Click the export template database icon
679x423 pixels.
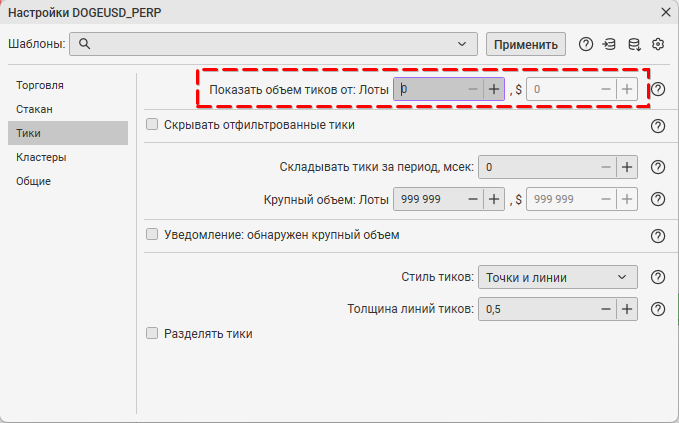(x=634, y=44)
